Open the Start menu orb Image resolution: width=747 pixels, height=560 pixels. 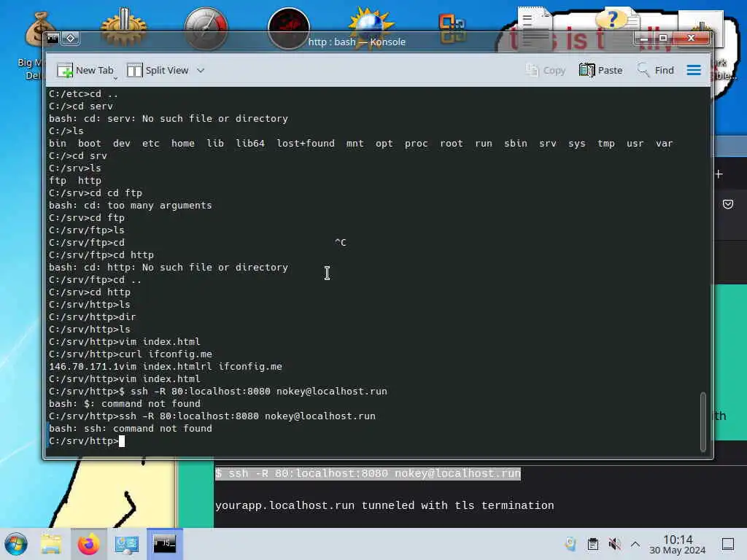point(16,544)
